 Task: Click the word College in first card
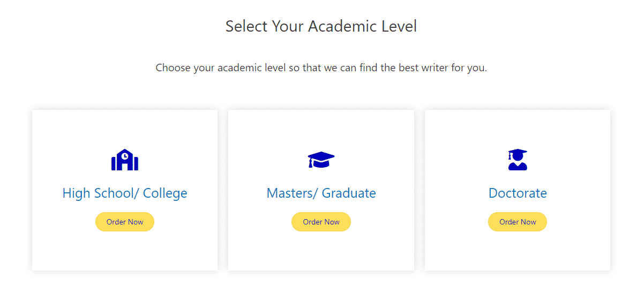[165, 193]
